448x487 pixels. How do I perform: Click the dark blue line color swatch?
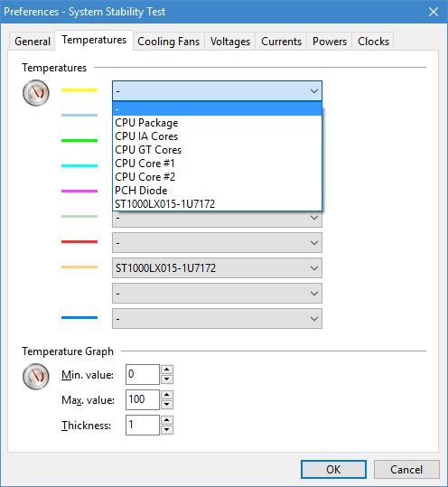[79, 317]
